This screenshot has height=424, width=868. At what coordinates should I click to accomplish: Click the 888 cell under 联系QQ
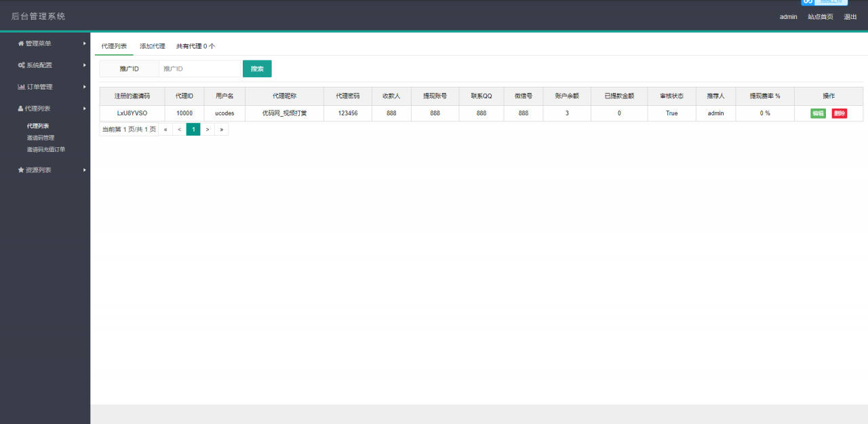click(x=481, y=113)
